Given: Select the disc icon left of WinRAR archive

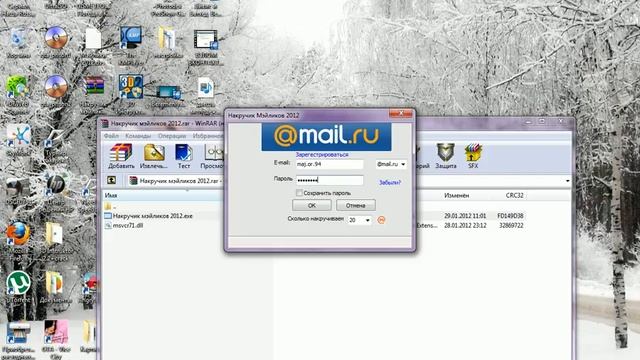Looking at the screenshot, I should click(56, 87).
